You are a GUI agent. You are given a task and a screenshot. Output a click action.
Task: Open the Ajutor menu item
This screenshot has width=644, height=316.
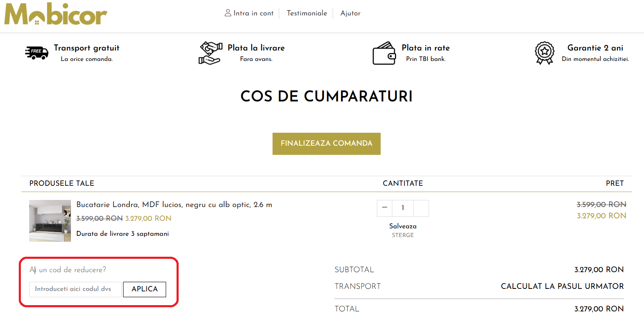point(350,13)
